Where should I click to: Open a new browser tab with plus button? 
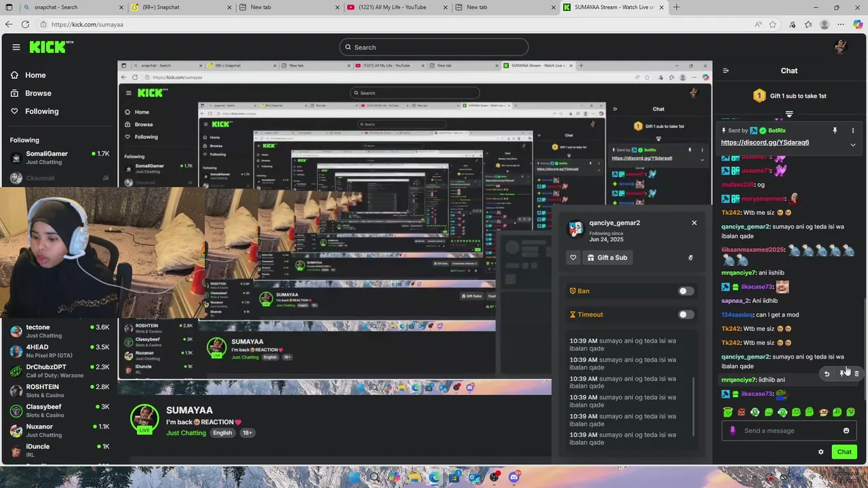click(x=676, y=7)
